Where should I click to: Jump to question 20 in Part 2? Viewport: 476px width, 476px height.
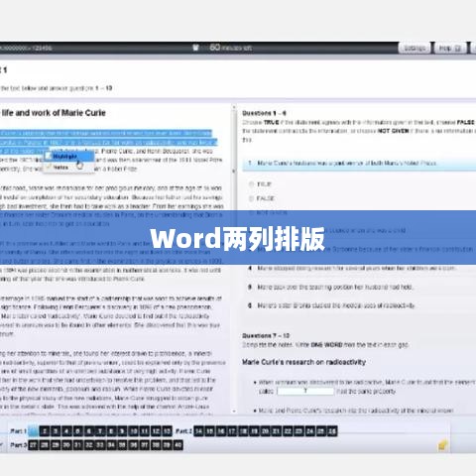point(266,431)
